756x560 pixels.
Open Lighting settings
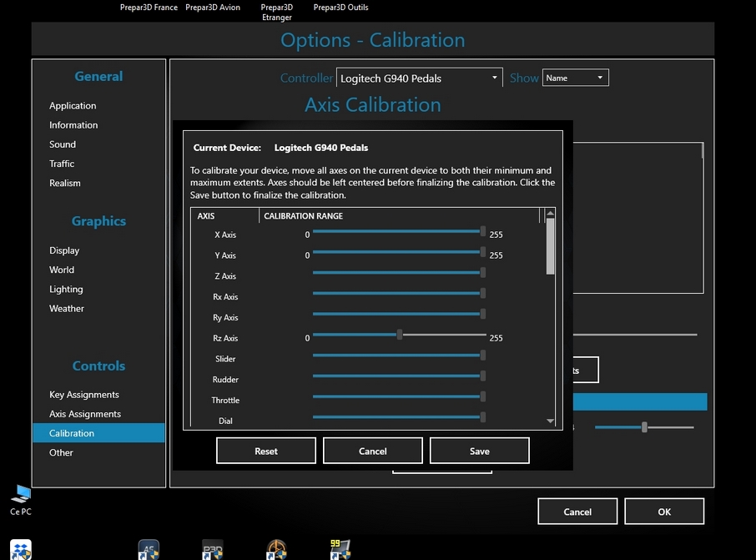pos(66,289)
